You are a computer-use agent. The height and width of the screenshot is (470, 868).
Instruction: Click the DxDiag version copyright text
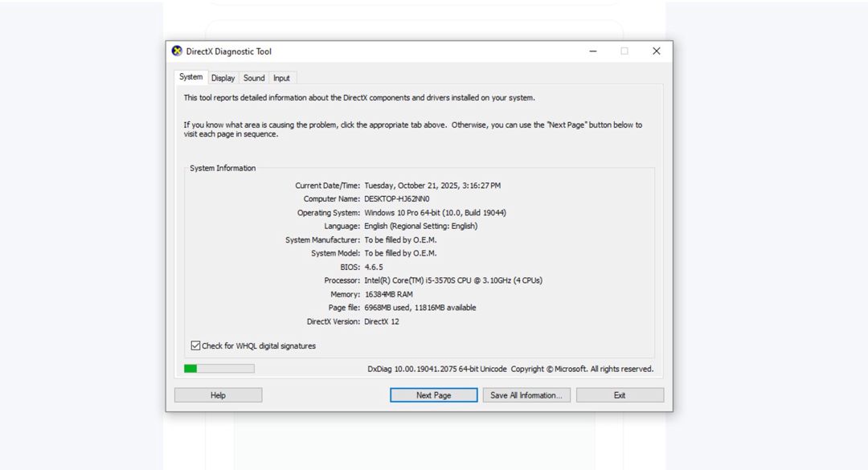point(510,369)
